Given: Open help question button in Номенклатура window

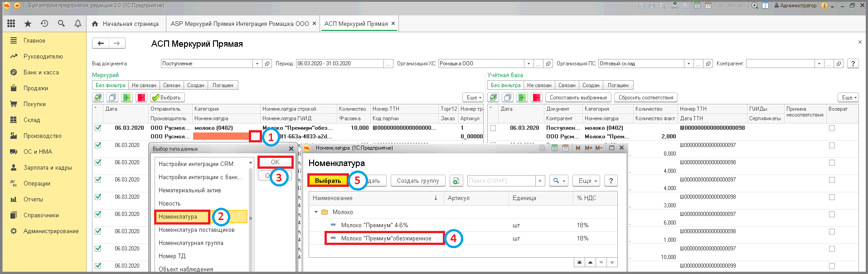Looking at the screenshot, I should pos(611,181).
